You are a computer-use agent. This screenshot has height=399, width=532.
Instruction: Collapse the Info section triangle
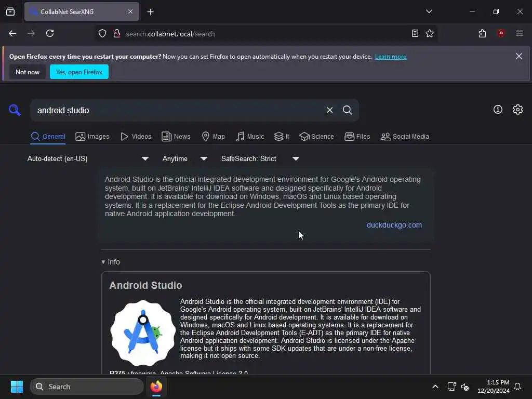(x=103, y=262)
